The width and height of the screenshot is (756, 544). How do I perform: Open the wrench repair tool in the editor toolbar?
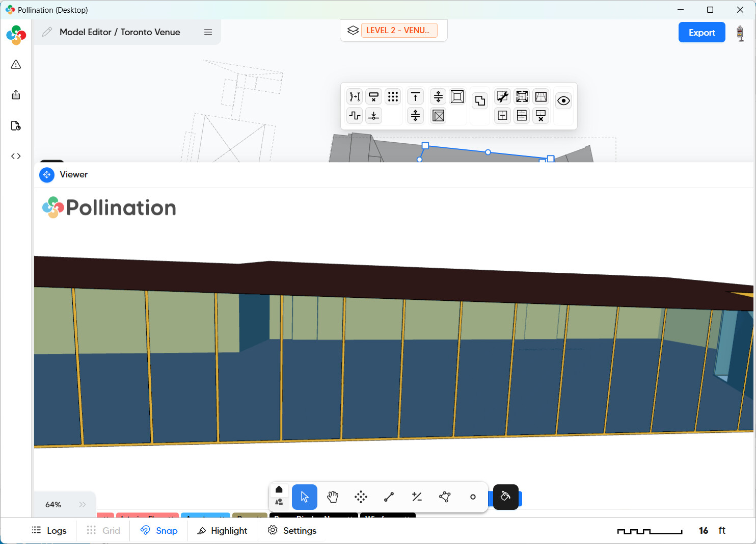[x=502, y=96]
